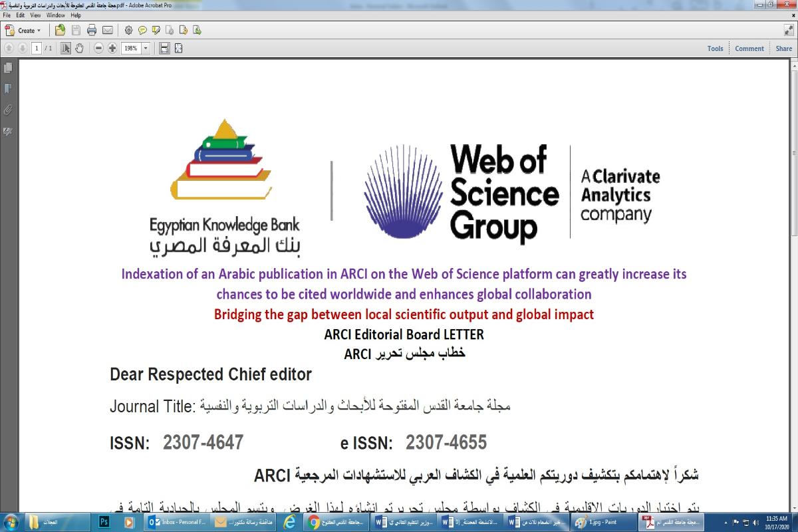798x532 pixels.
Task: Expand the zoom level dropdown arrow
Action: point(146,49)
